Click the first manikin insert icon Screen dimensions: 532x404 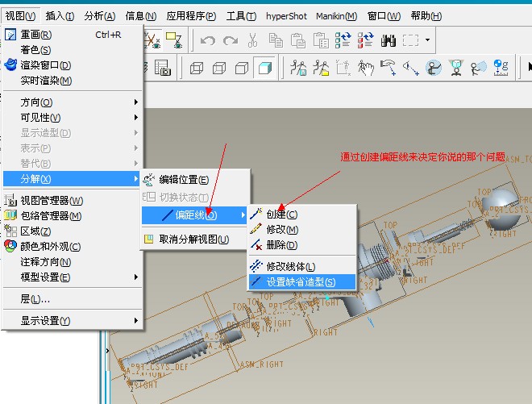tap(298, 67)
